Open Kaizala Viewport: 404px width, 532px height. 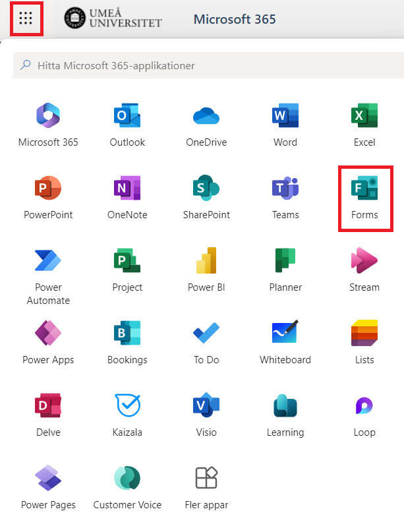click(x=127, y=415)
